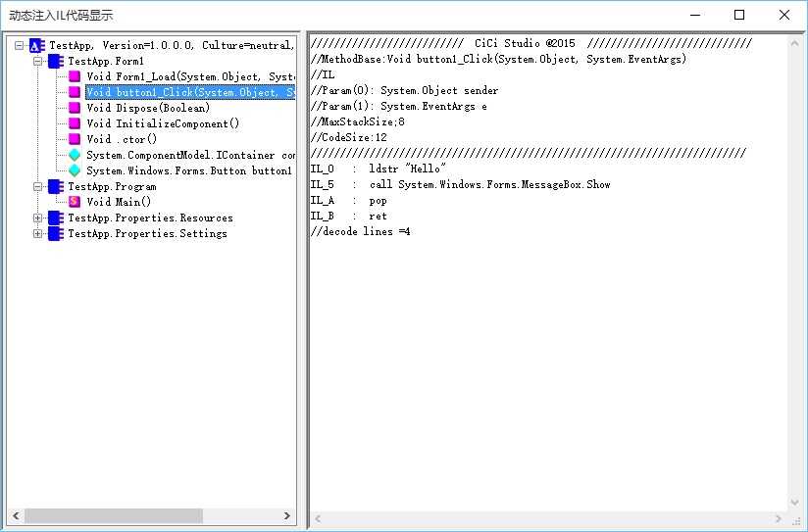Click the method icon beside Void button1_Click
The height and width of the screenshot is (532, 808).
pyautogui.click(x=75, y=92)
